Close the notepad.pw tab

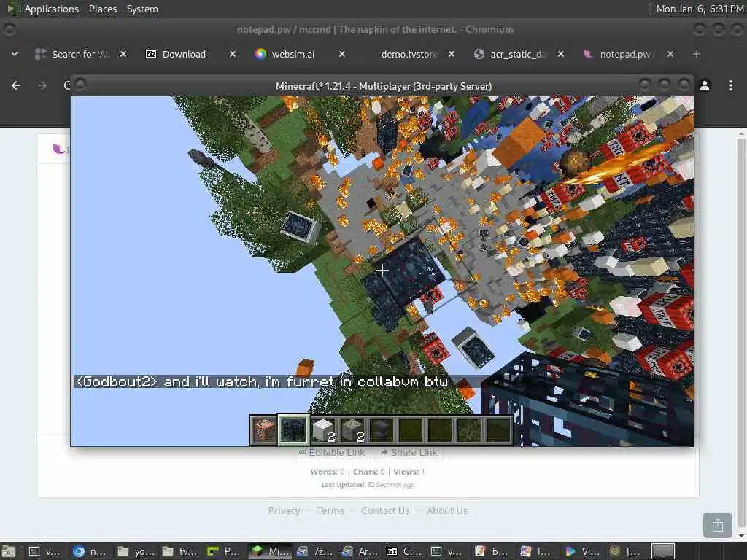tap(670, 54)
